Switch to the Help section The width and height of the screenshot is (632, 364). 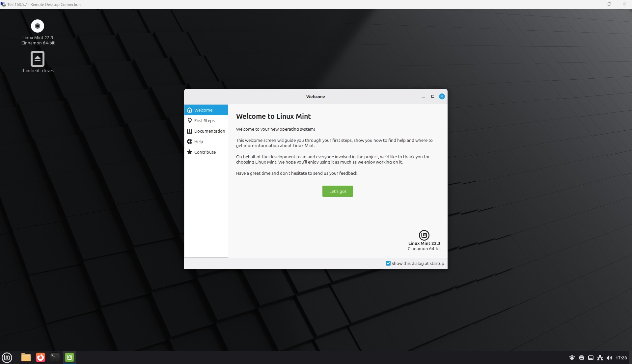199,142
